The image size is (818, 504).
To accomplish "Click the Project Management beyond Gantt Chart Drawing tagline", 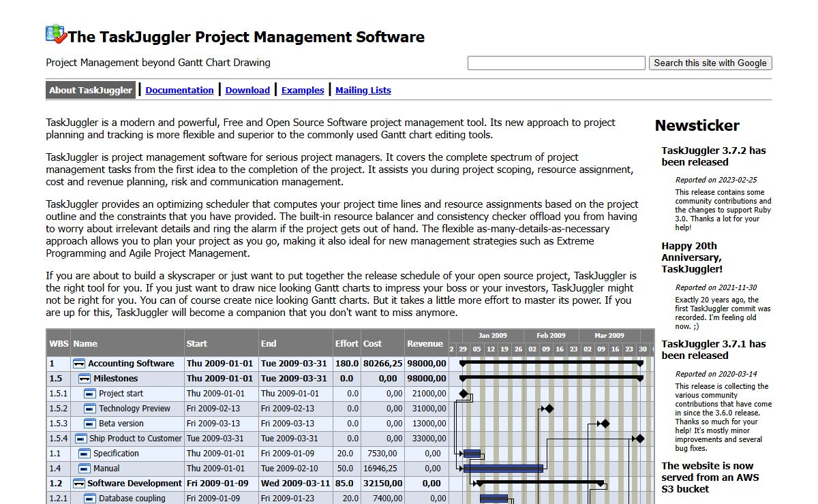I will (x=158, y=63).
